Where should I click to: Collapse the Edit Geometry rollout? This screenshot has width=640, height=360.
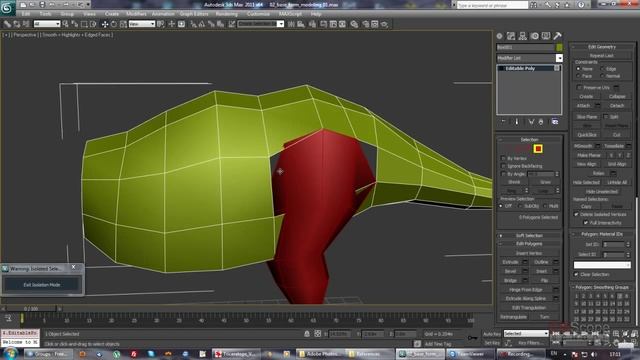tap(602, 47)
